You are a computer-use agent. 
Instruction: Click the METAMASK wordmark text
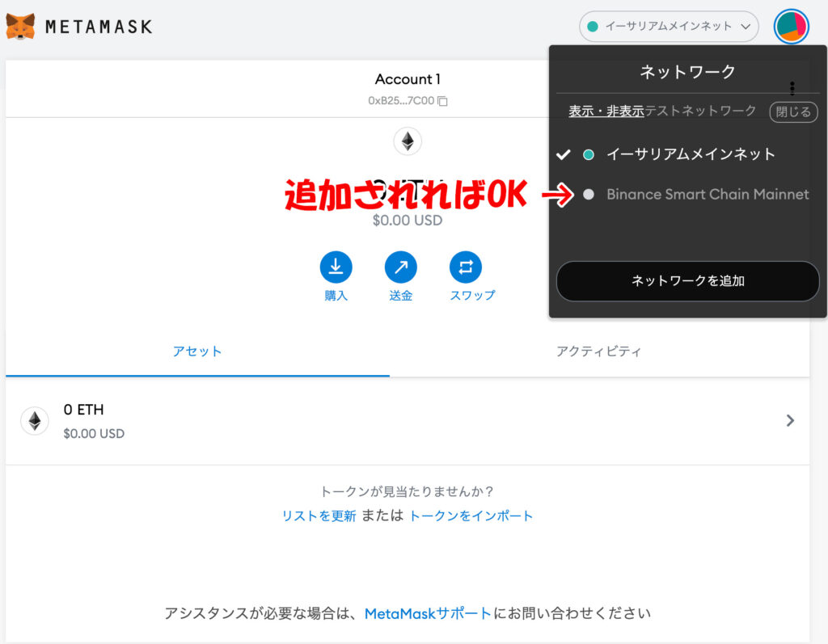[x=99, y=27]
